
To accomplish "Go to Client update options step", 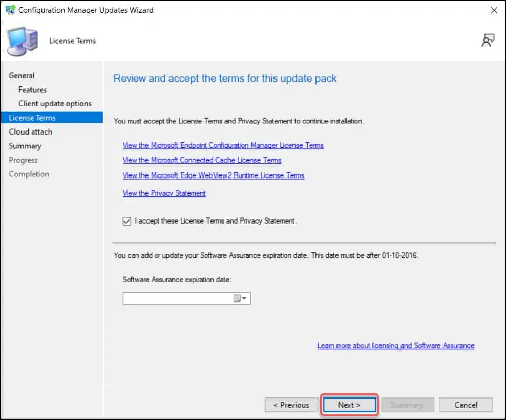I will pyautogui.click(x=55, y=104).
